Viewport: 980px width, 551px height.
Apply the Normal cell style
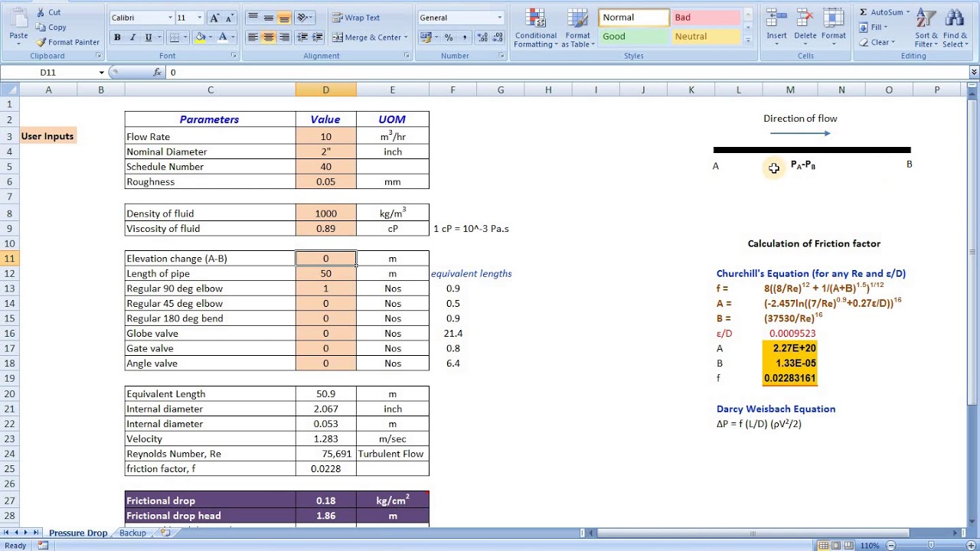pos(633,18)
